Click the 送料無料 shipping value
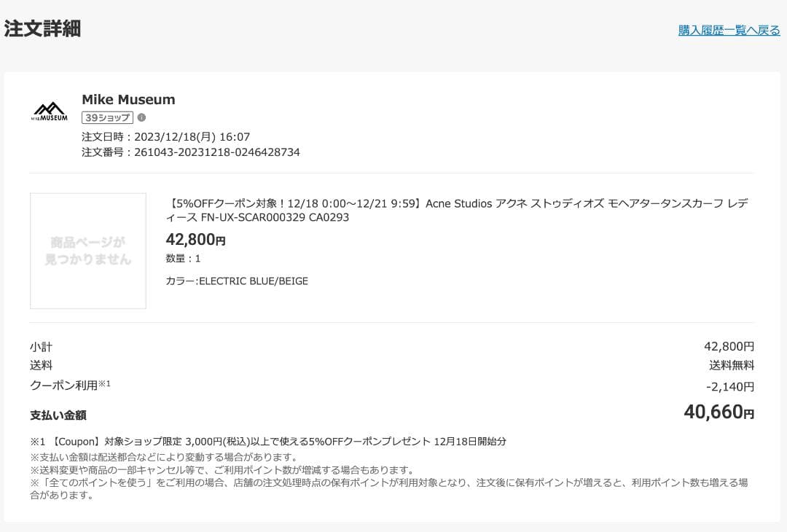 pos(732,365)
